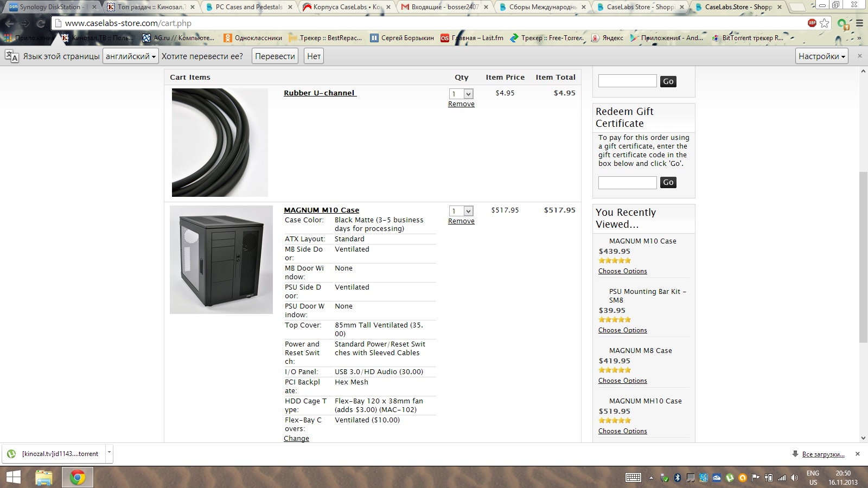Screen dimensions: 868x488
Task: Click the Chrome icon in the taskbar
Action: (x=77, y=477)
